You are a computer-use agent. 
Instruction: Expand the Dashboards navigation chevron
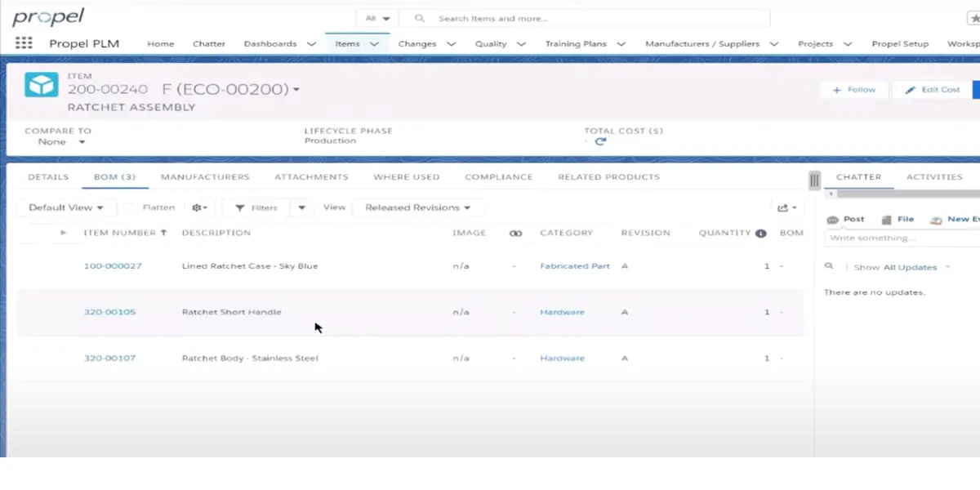pyautogui.click(x=311, y=44)
